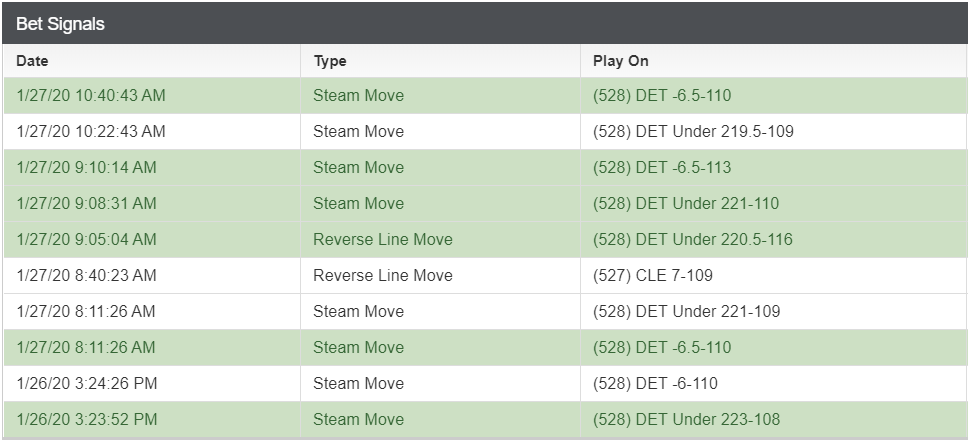Screen dimensions: 968x440
Task: Select the 1/26/20 3:23:52 PM row date
Action: pos(86,419)
